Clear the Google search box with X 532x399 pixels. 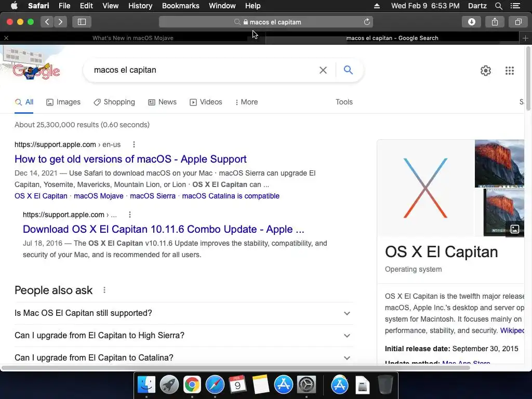pos(323,70)
